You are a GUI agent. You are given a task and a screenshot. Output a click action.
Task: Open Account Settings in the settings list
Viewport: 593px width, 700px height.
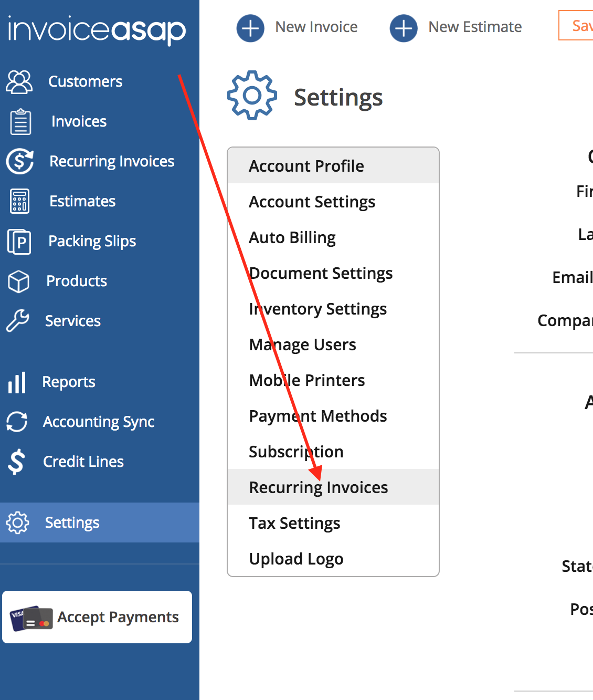tap(312, 202)
